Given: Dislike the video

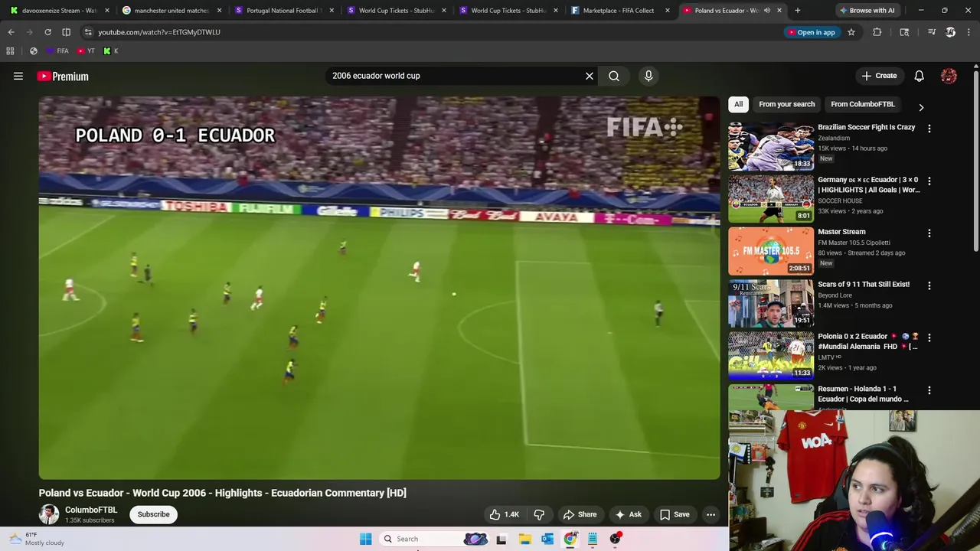Looking at the screenshot, I should (539, 514).
